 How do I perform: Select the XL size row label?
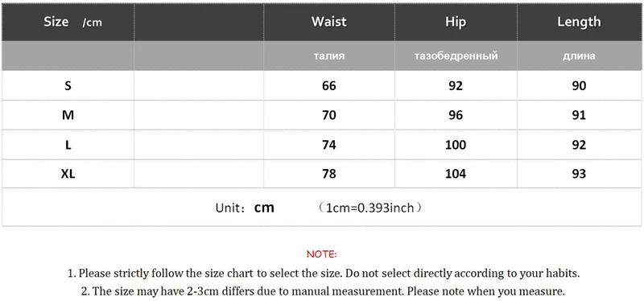(x=68, y=174)
